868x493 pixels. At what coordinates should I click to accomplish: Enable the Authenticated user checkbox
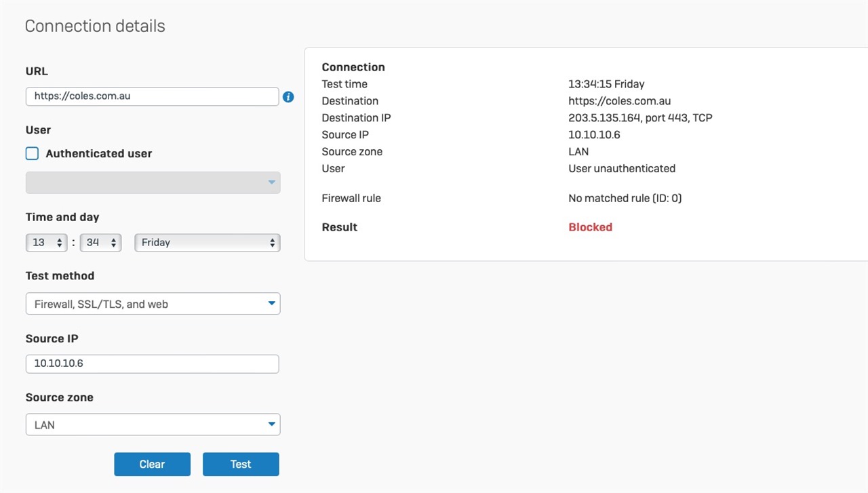pyautogui.click(x=32, y=153)
